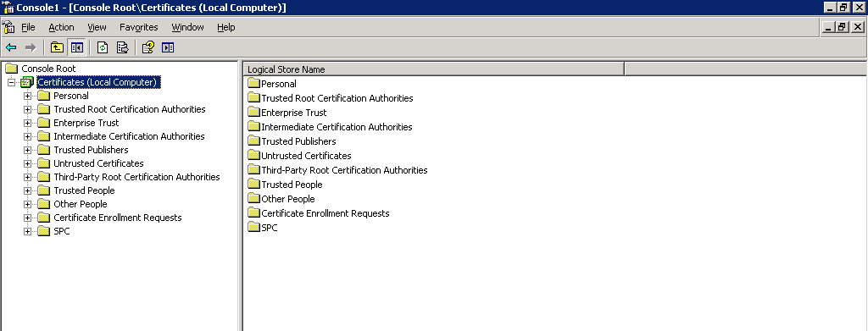Click the Logical Store Name column header
This screenshot has width=868, height=331.
click(x=433, y=69)
